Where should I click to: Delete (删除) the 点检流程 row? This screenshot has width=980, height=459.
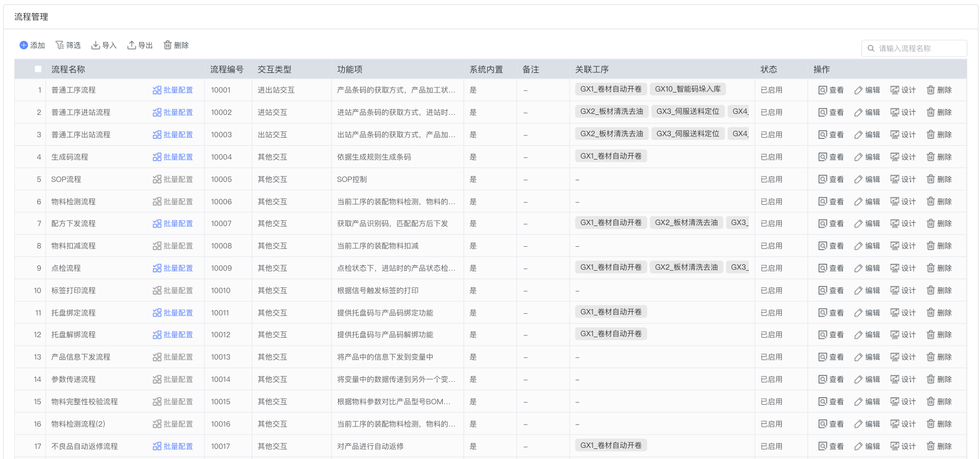point(939,269)
